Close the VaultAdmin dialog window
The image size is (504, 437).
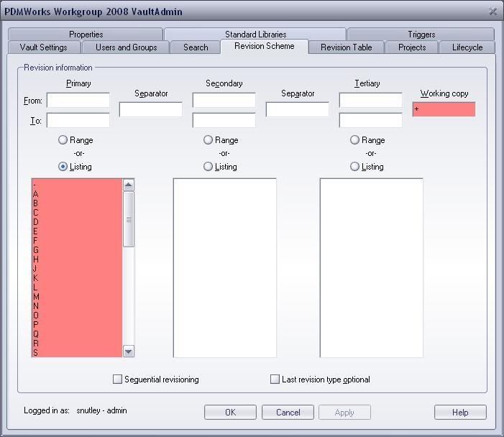tap(492, 11)
